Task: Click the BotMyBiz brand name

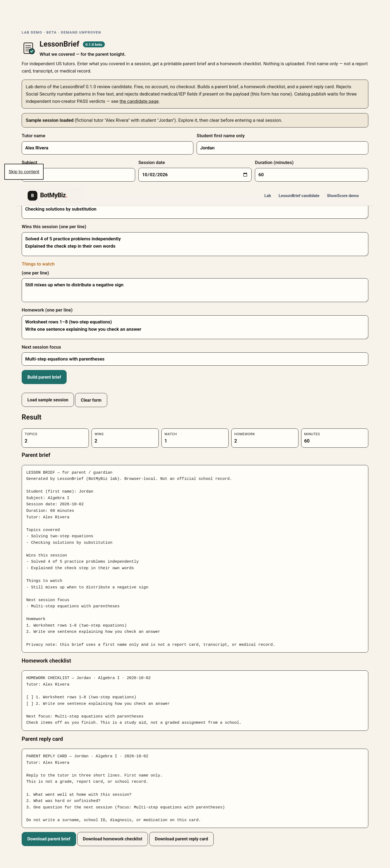Action: pyautogui.click(x=54, y=195)
